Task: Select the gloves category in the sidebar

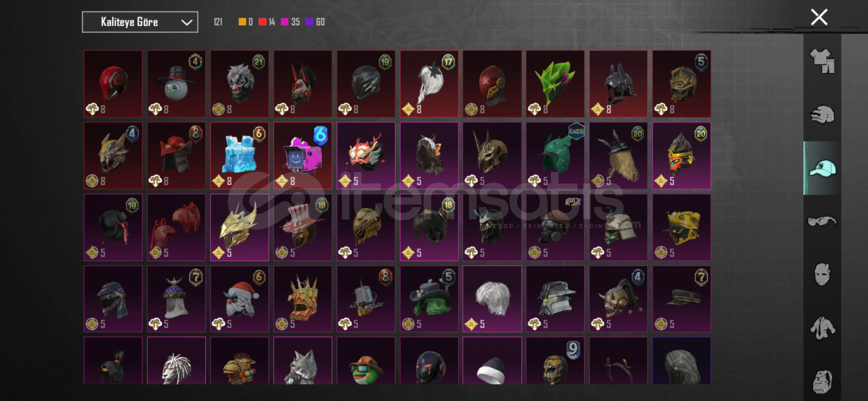Action: point(822,114)
